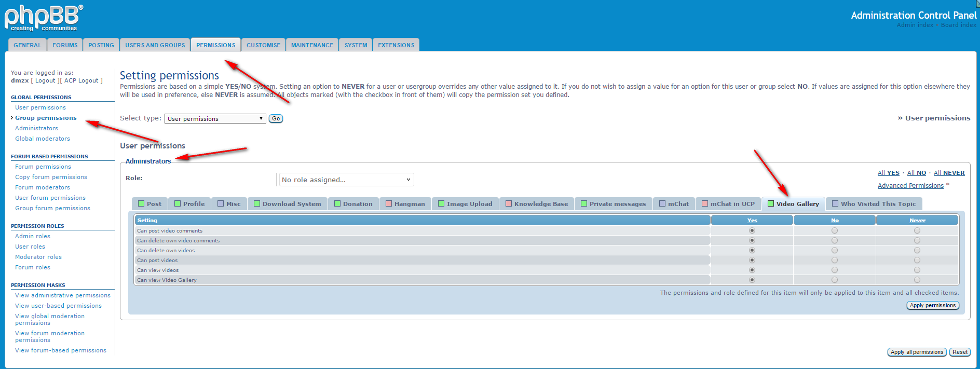980x369 pixels.
Task: Click the All NEVER link
Action: (949, 173)
